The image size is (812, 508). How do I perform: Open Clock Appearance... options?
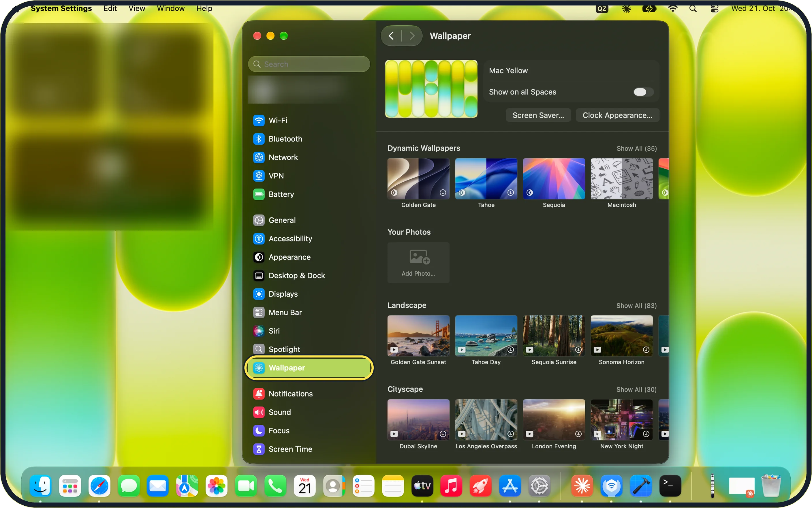pyautogui.click(x=617, y=115)
